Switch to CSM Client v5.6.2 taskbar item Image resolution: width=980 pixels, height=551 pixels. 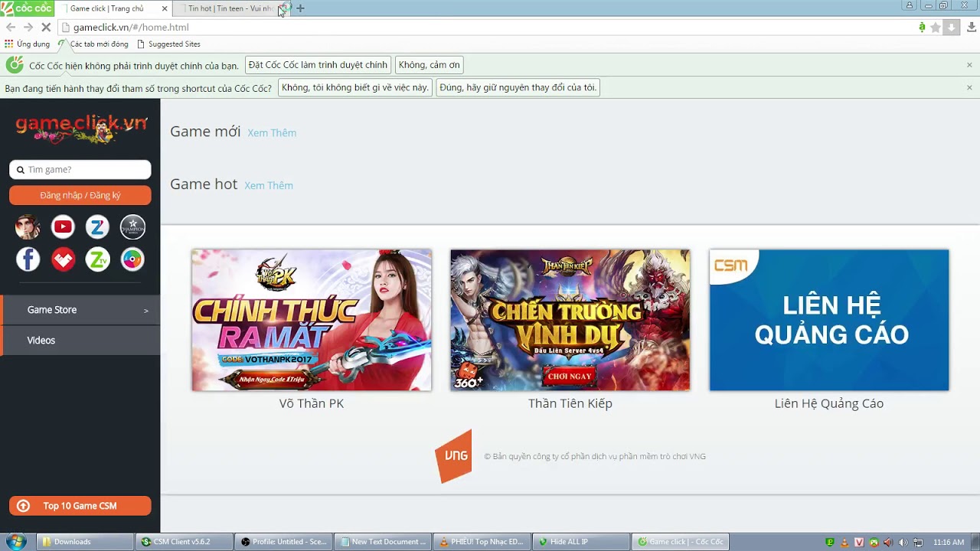(184, 542)
